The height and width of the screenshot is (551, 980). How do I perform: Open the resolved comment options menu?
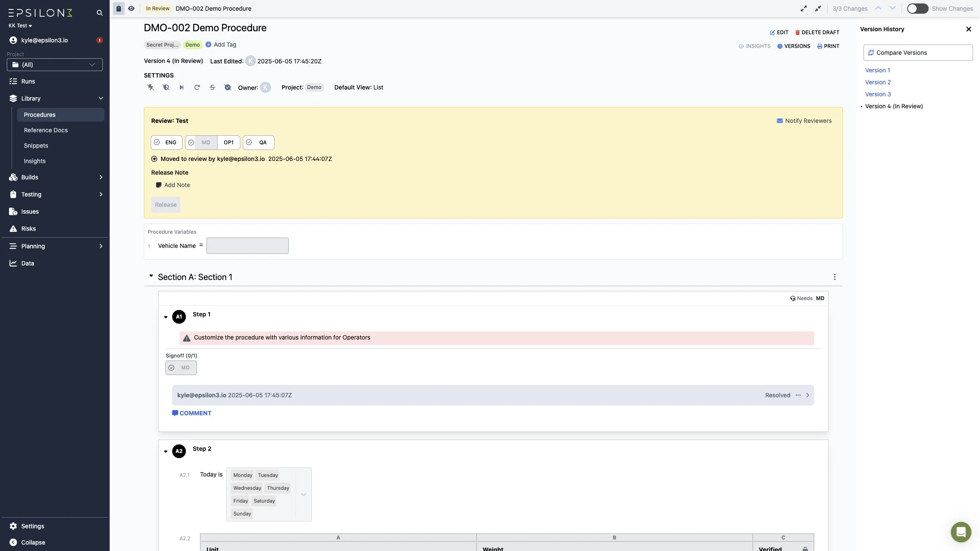(x=798, y=395)
